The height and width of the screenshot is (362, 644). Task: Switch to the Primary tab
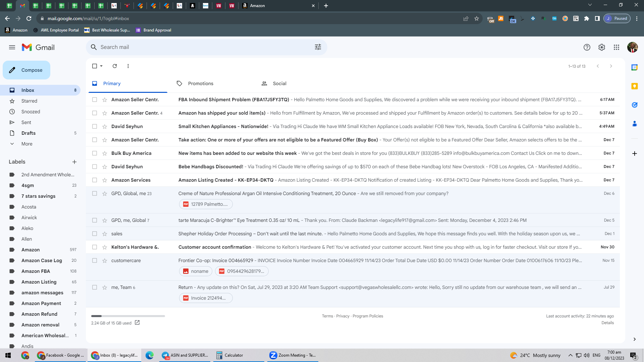(x=128, y=83)
